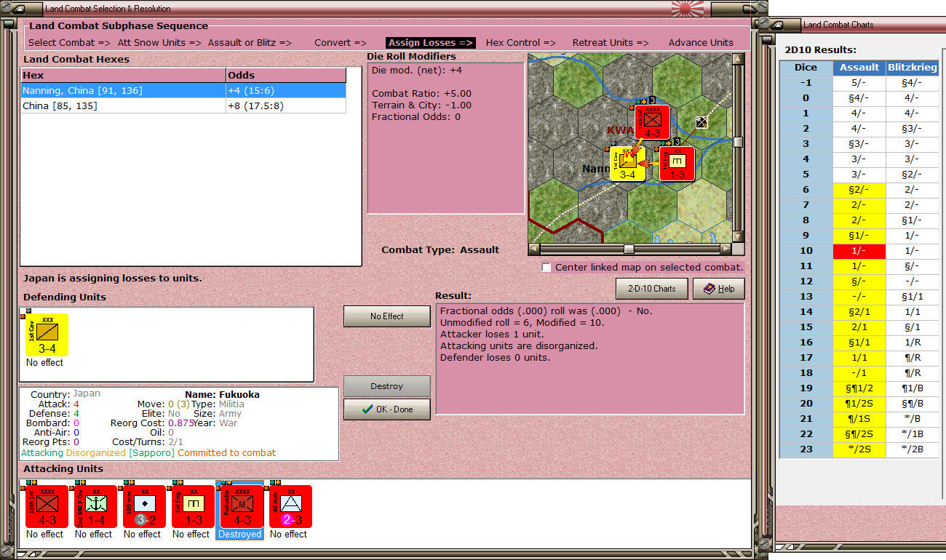Click the map's vertical scrollbar thumb
946x560 pixels.
739,142
